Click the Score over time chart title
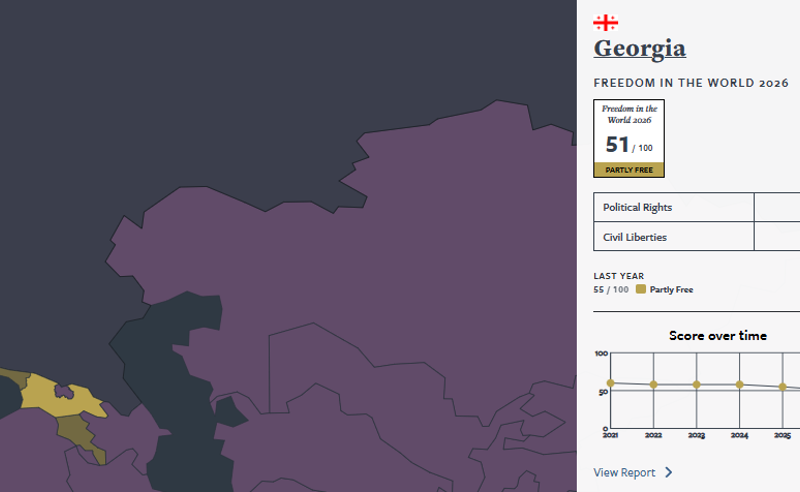800x492 pixels. pyautogui.click(x=717, y=336)
